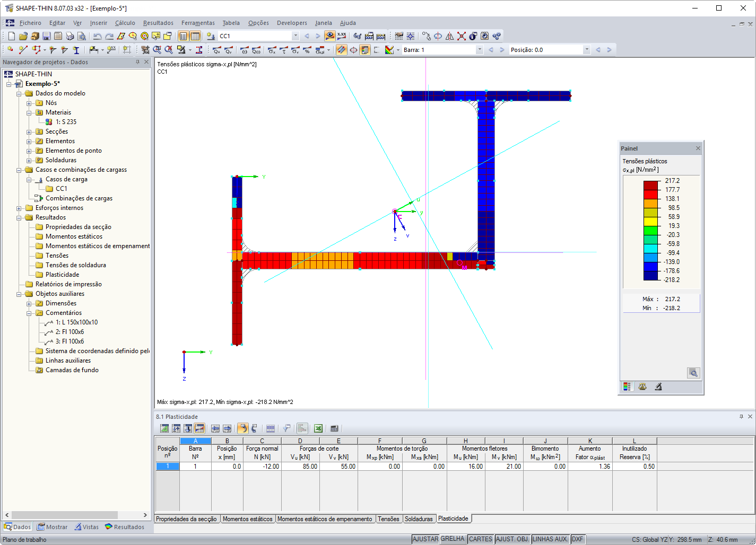
Task: Toggle CARTES mode in status bar
Action: [x=481, y=539]
